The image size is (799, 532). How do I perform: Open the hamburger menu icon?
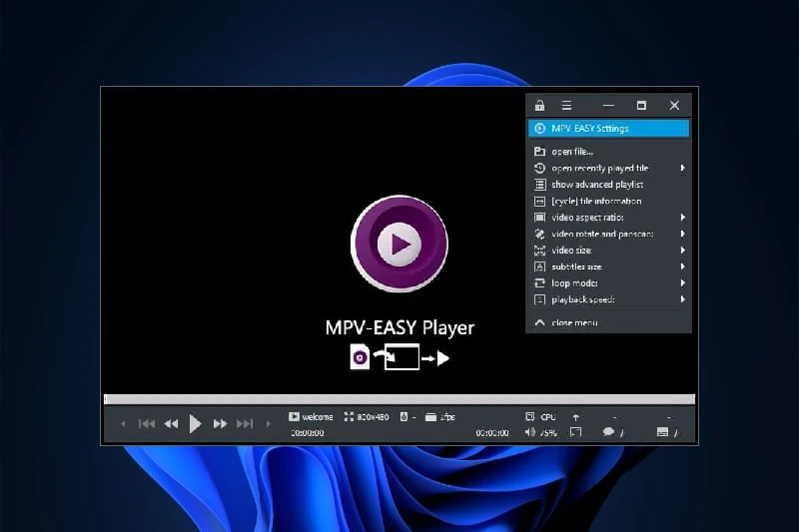(566, 106)
